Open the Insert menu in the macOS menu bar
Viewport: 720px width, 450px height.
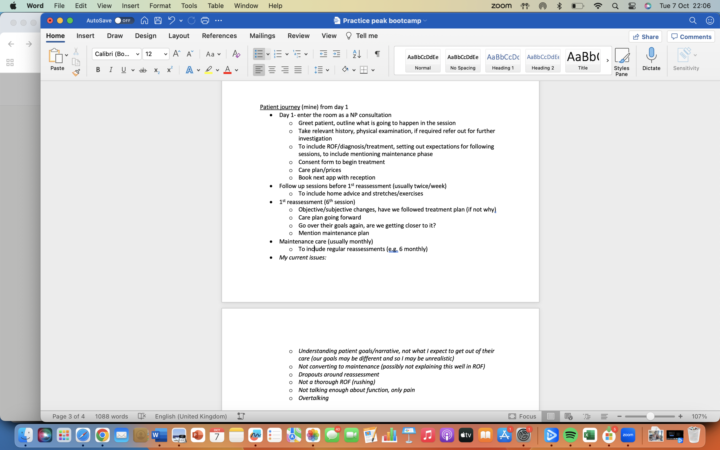pos(129,5)
